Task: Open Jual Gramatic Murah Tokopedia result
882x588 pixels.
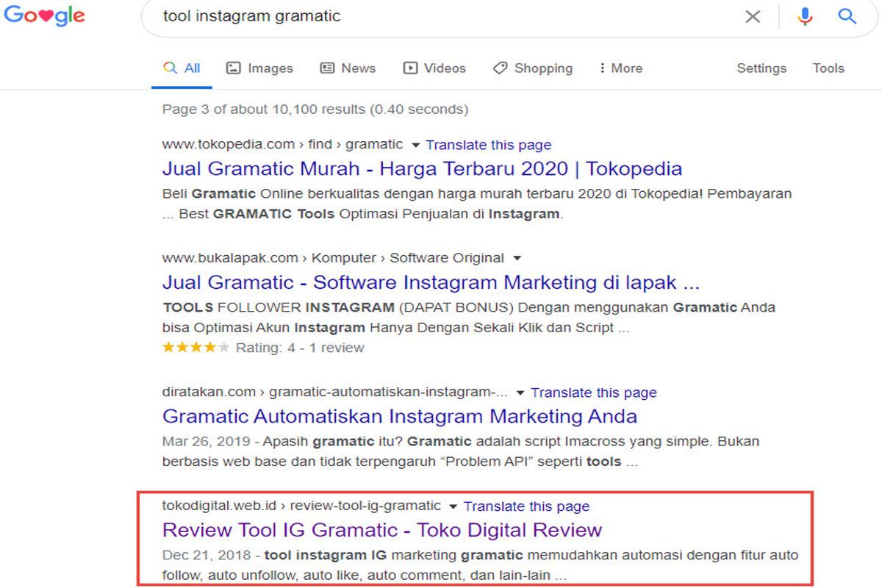Action: click(x=422, y=169)
